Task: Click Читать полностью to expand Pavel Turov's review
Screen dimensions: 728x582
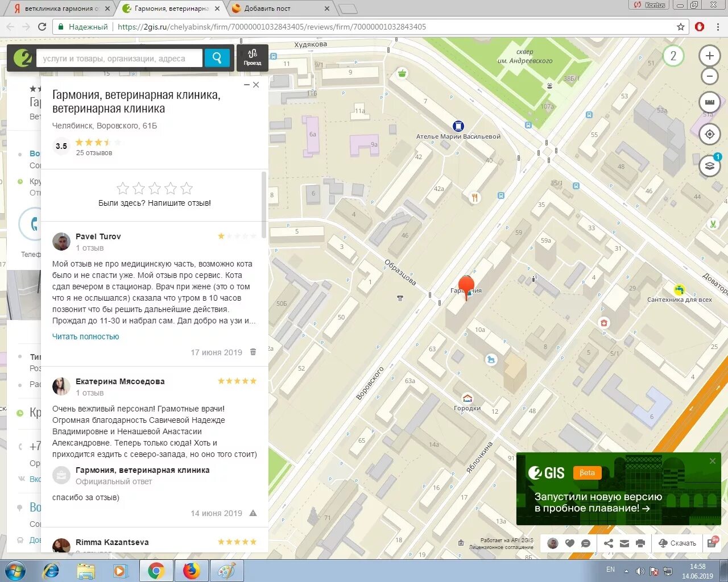Action: [x=86, y=336]
